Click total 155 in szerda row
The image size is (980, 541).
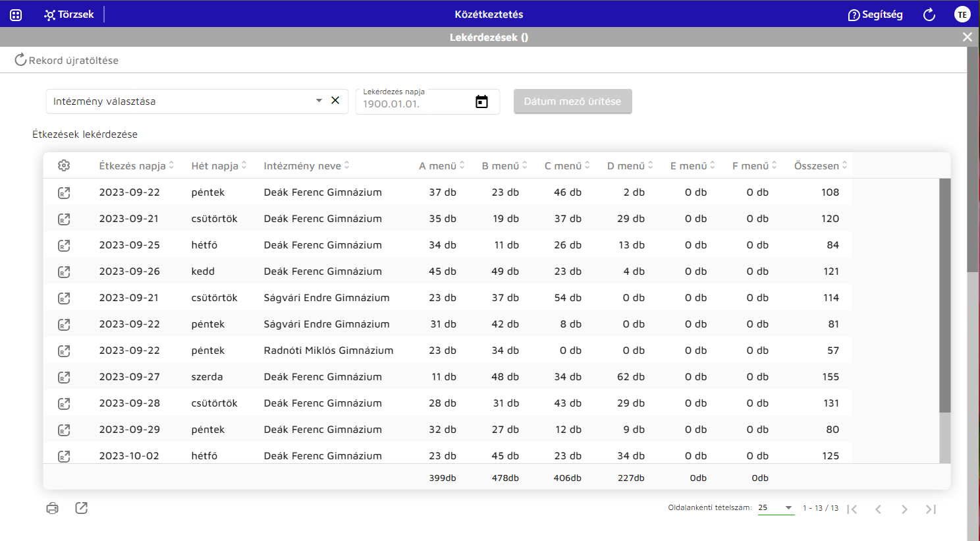(830, 377)
